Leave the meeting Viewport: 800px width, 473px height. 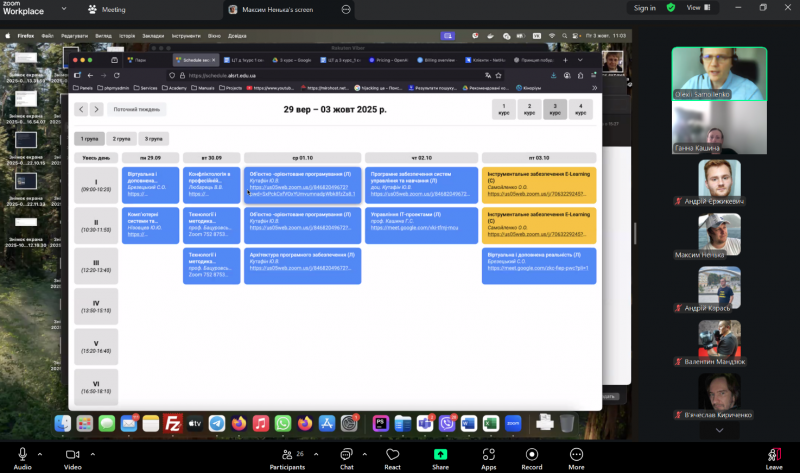774,455
